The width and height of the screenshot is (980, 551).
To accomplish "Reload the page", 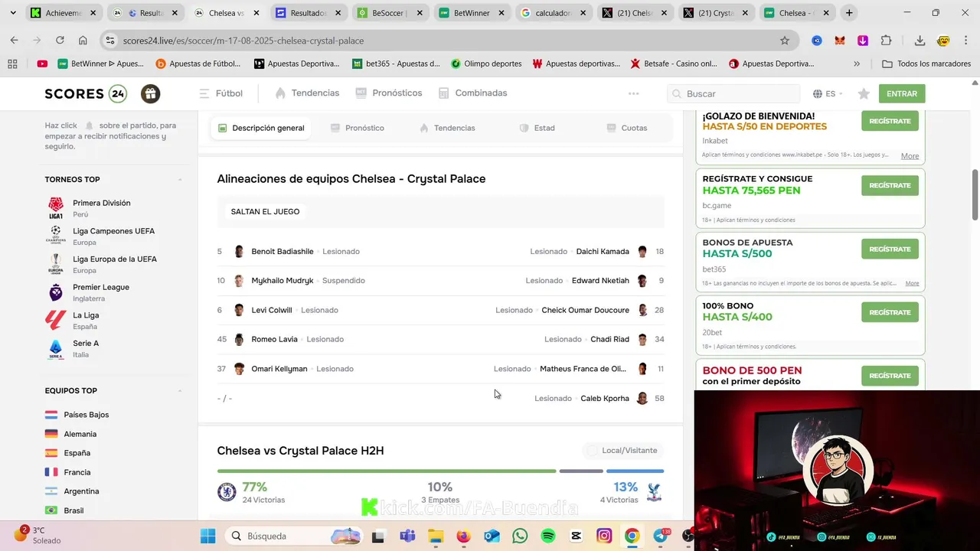I will click(60, 41).
